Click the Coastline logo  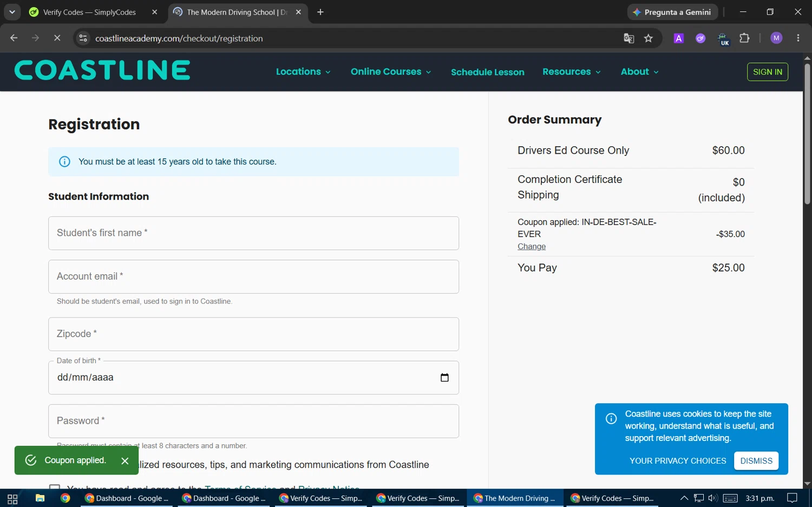(x=102, y=70)
